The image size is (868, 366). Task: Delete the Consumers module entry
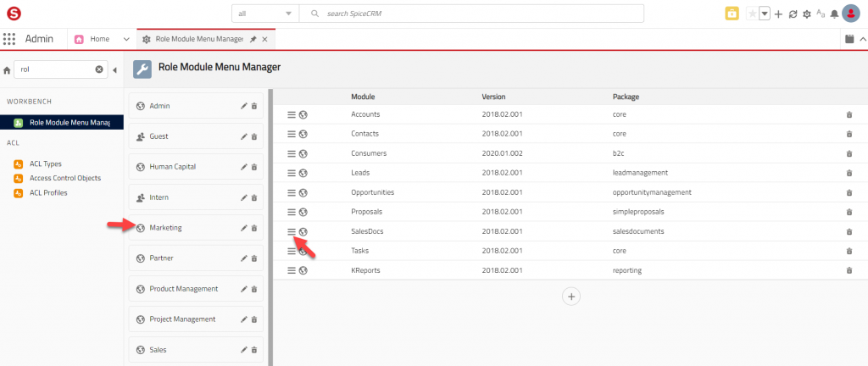[x=849, y=153]
